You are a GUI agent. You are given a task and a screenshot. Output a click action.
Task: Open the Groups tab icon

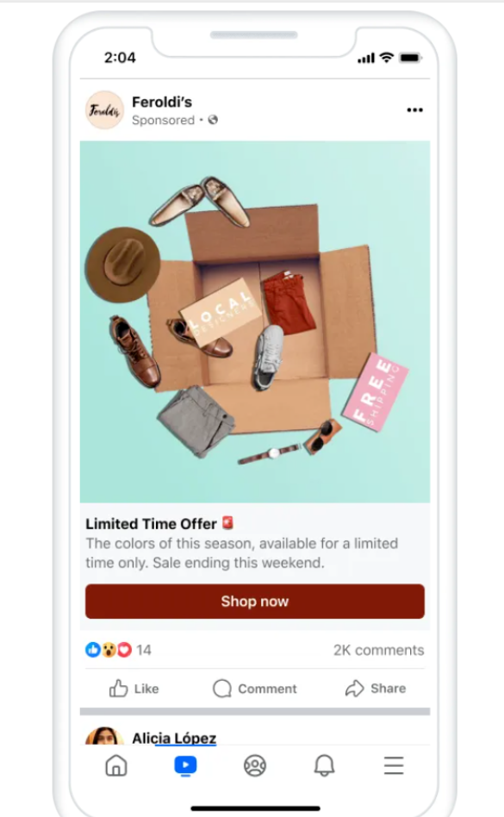point(255,765)
